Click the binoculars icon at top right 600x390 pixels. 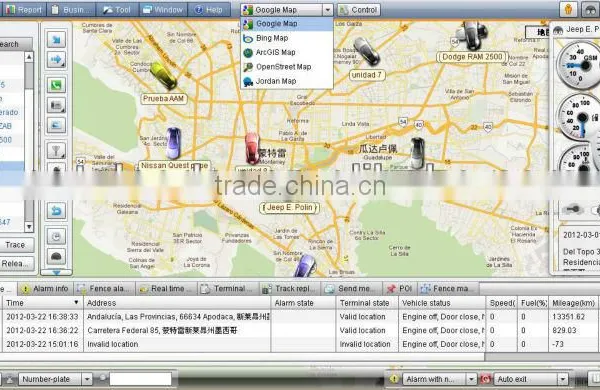[590, 9]
